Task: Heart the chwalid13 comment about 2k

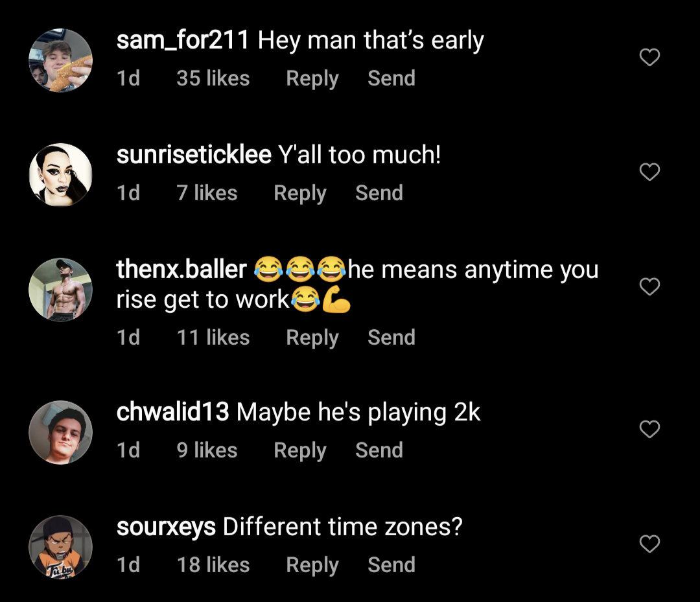Action: pyautogui.click(x=649, y=429)
